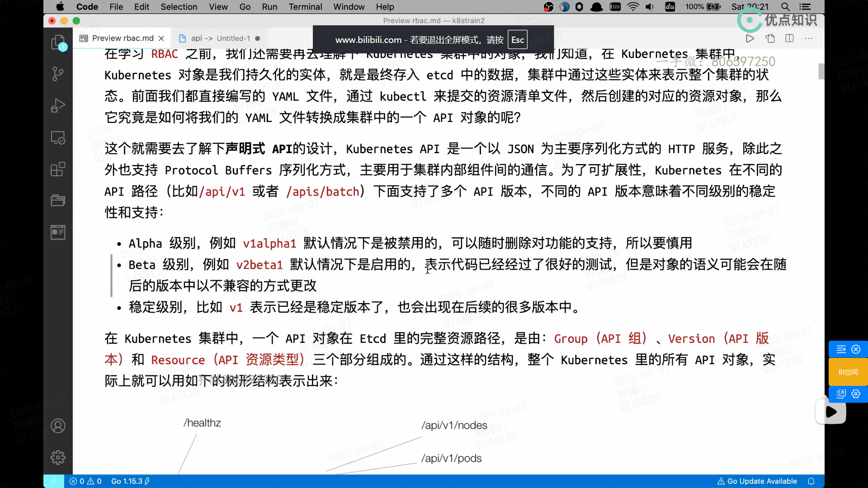
Task: Open the Manage gear menu
Action: [58, 457]
